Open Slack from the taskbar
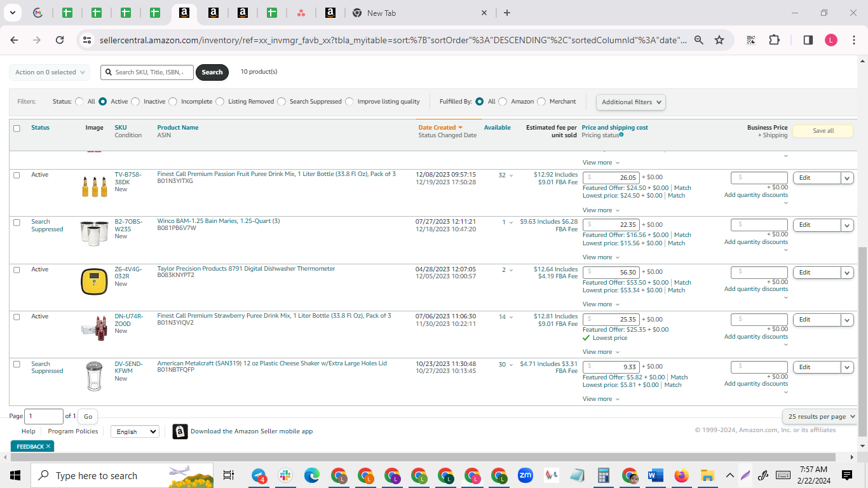This screenshot has width=868, height=488. pyautogui.click(x=285, y=475)
